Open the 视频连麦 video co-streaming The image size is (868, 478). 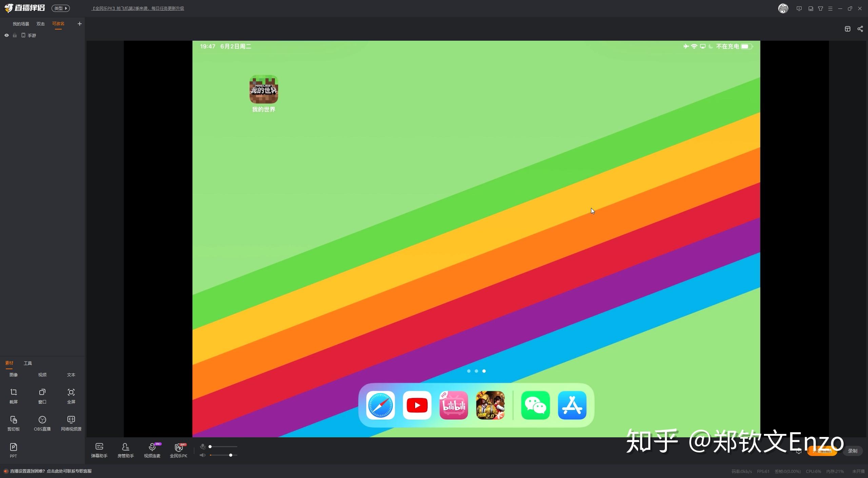152,450
